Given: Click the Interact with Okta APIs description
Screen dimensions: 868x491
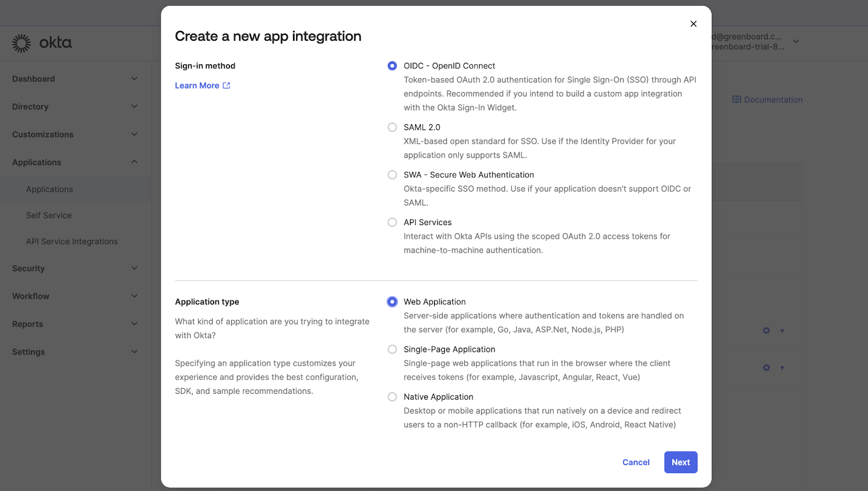Looking at the screenshot, I should (x=537, y=243).
